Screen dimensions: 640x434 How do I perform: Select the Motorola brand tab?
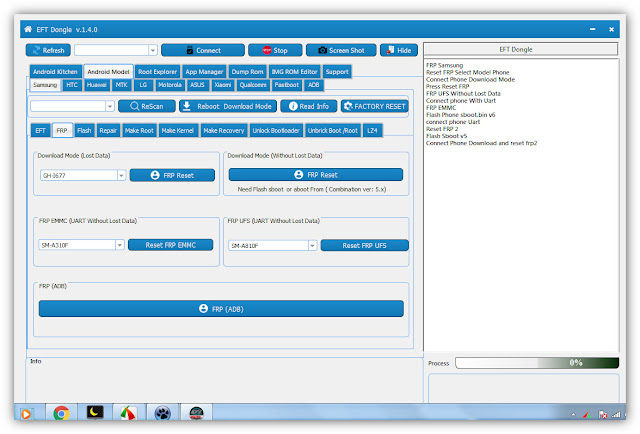pos(170,85)
